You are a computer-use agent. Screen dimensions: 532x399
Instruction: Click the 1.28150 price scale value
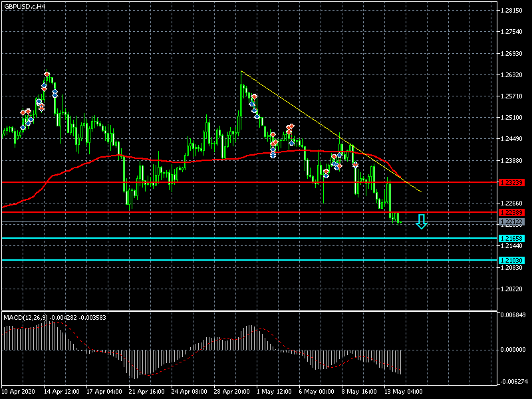coord(512,11)
